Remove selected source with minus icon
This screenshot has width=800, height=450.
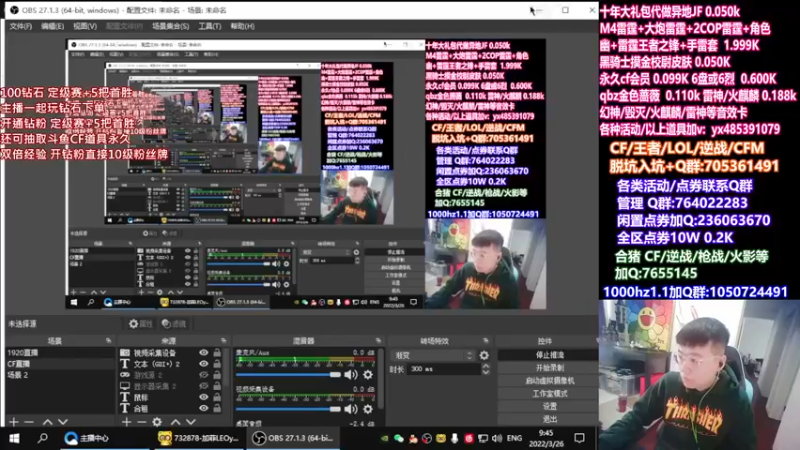pos(142,421)
